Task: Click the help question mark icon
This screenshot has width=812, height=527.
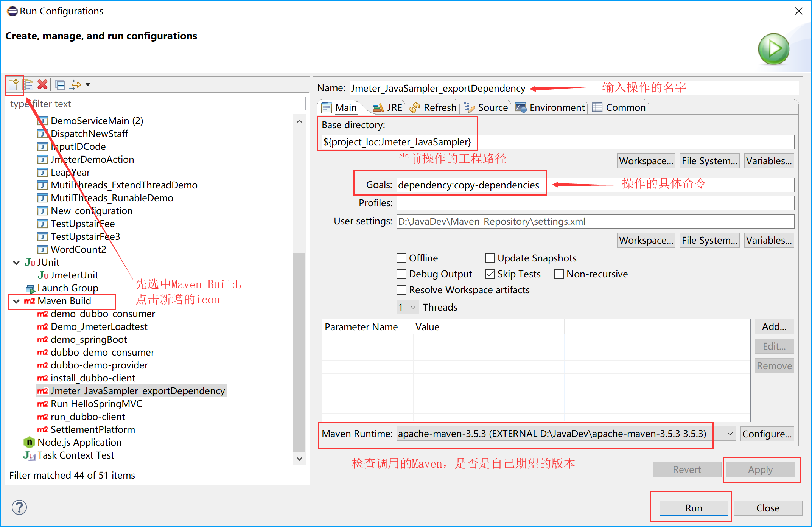Action: [x=19, y=507]
